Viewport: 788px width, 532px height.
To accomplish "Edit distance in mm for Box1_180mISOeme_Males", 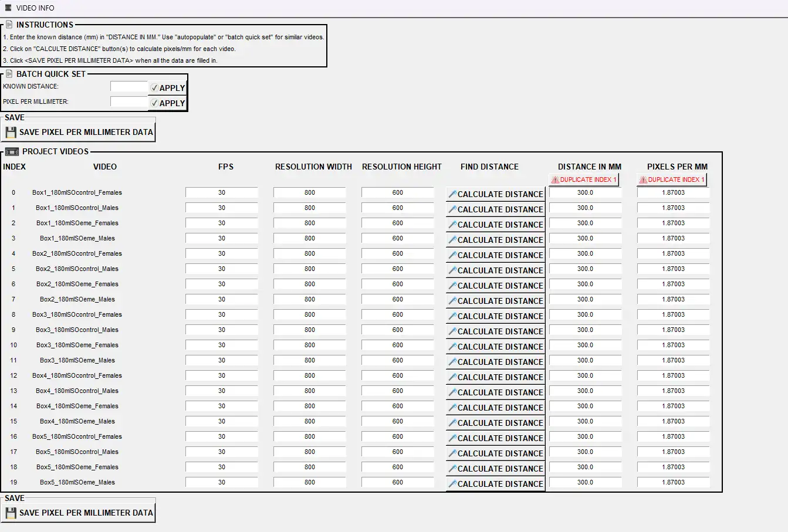I will coord(586,238).
